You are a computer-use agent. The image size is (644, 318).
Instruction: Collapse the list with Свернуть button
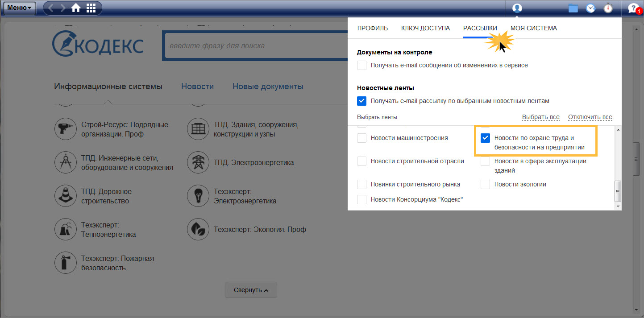tap(251, 290)
